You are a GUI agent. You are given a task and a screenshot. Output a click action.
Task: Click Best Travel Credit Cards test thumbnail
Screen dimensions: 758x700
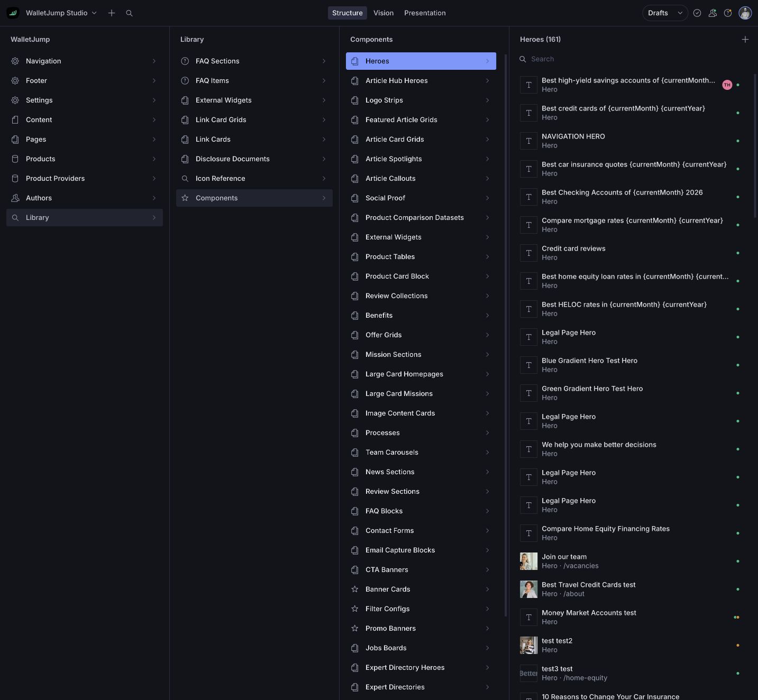(528, 589)
